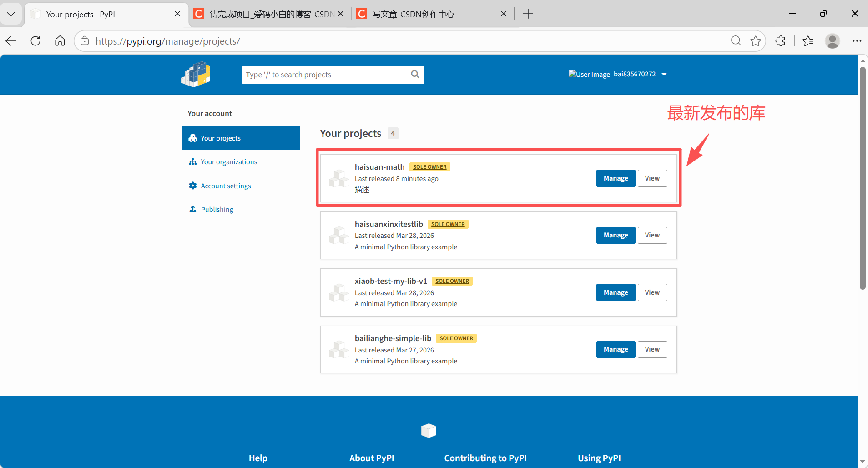Click the PyPI logo in the header
Screen dimensions: 868x468
[x=196, y=75]
